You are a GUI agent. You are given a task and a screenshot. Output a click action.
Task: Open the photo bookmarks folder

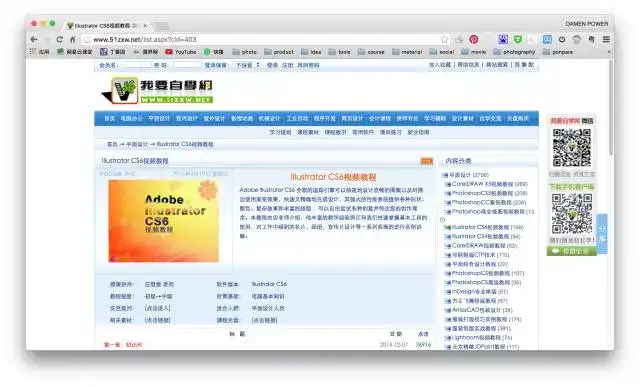(x=244, y=52)
